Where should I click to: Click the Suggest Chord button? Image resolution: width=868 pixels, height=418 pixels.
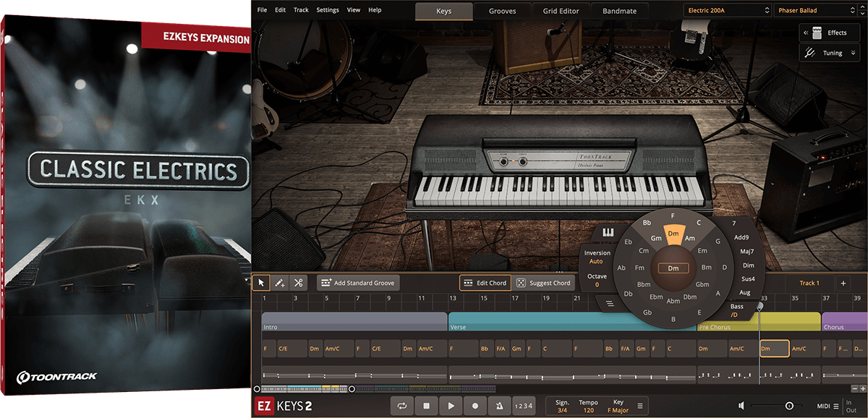point(543,283)
